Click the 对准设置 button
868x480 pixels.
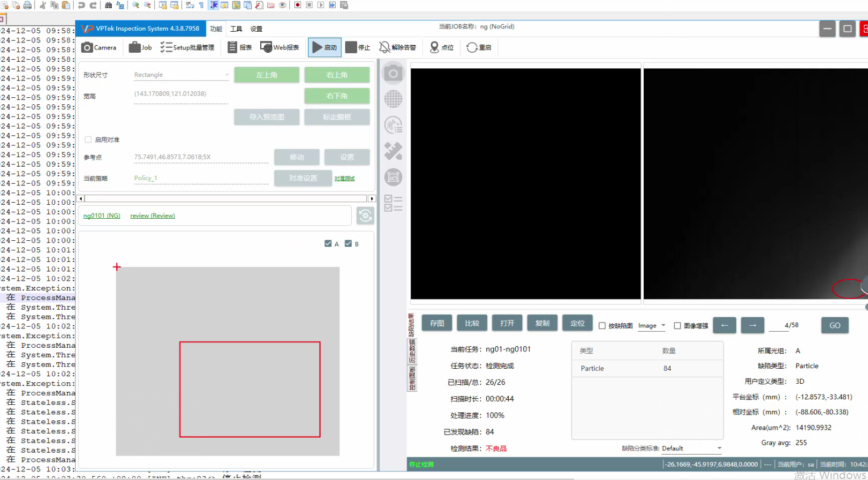click(303, 178)
